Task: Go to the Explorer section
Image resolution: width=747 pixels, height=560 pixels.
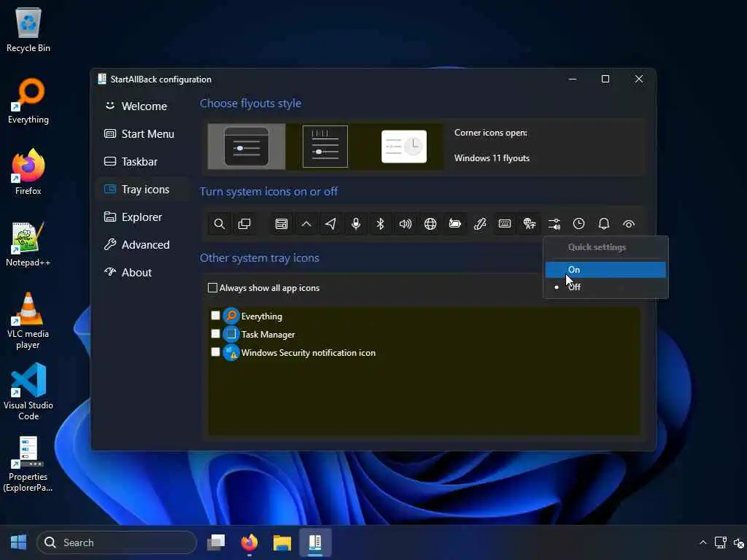Action: pos(144,217)
